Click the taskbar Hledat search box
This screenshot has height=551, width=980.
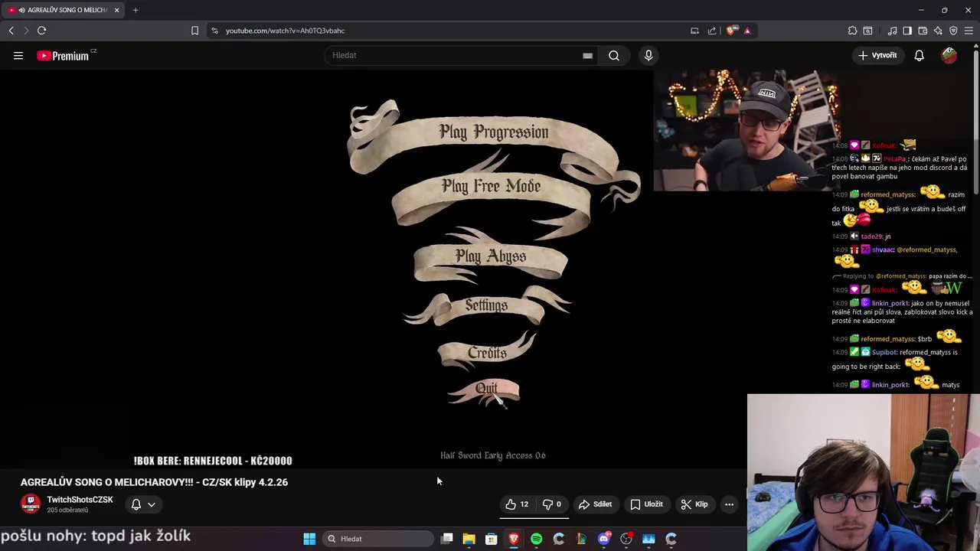tap(378, 539)
